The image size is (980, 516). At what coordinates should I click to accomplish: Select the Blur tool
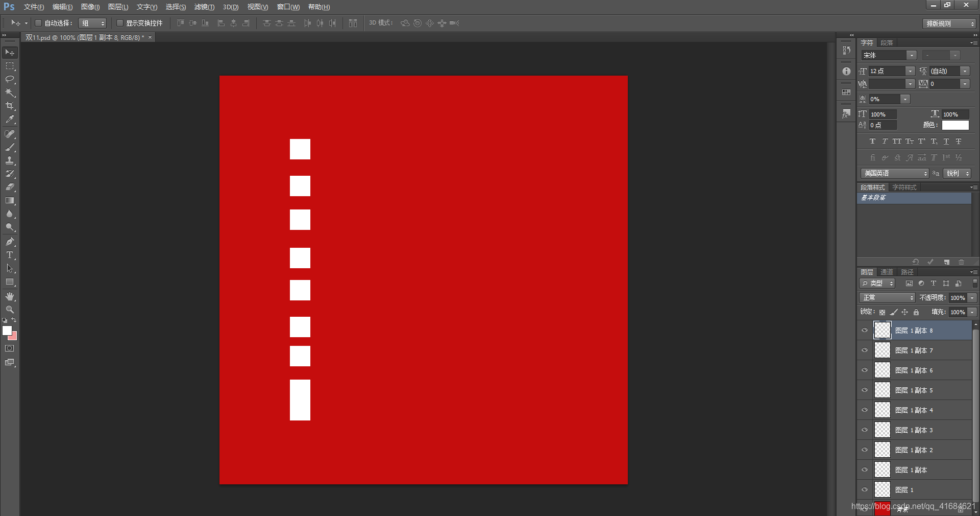coord(10,214)
